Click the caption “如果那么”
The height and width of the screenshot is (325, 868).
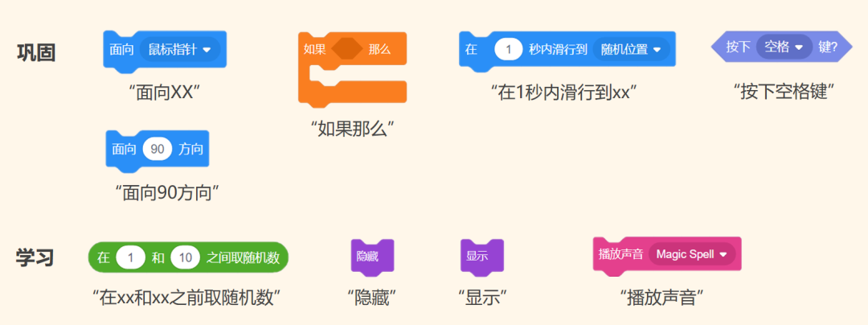click(x=353, y=129)
